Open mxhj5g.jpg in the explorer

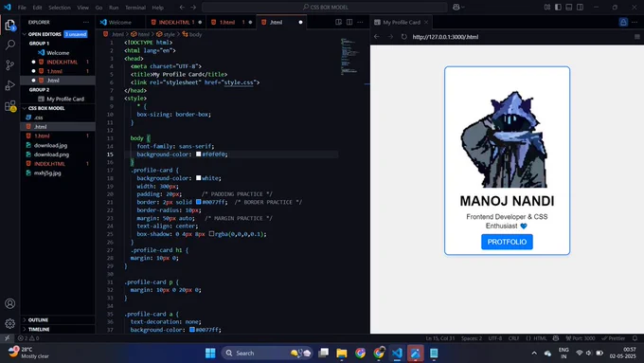pos(47,173)
